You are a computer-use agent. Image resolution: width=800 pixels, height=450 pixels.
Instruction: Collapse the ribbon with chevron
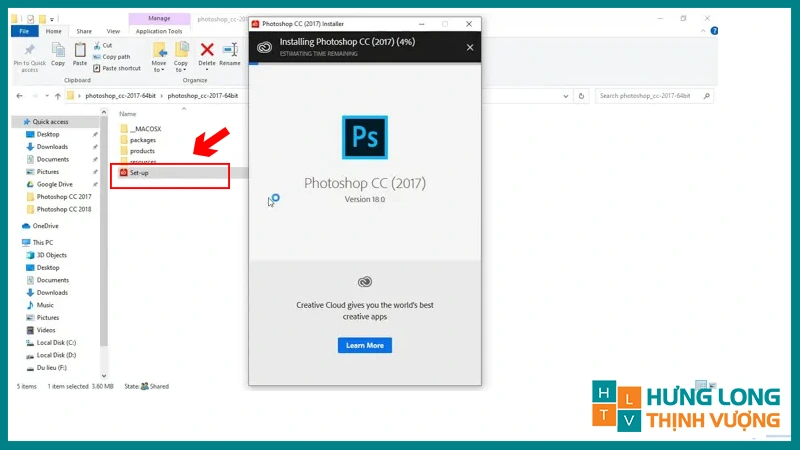tap(703, 31)
